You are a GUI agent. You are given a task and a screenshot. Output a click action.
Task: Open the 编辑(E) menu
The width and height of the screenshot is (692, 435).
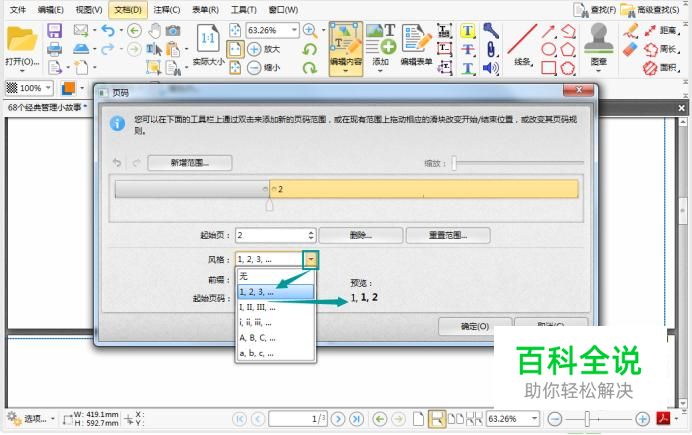point(50,10)
